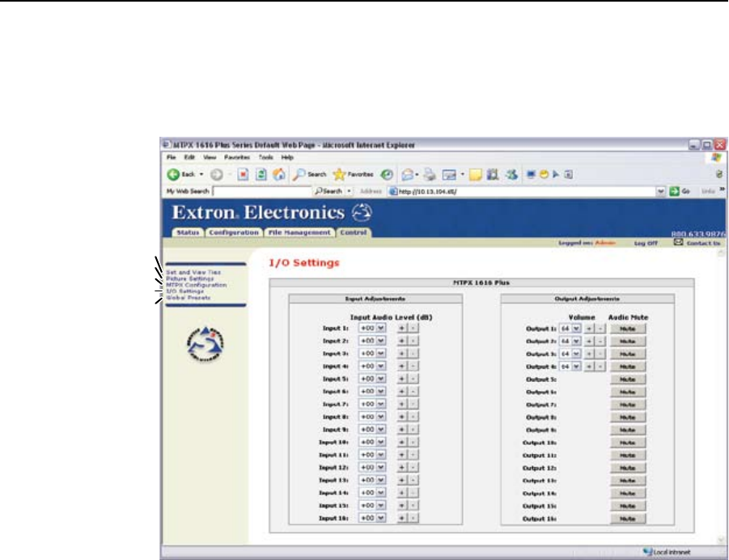Expand Input 8 audio level dropdown
This screenshot has width=729, height=560.
(381, 417)
